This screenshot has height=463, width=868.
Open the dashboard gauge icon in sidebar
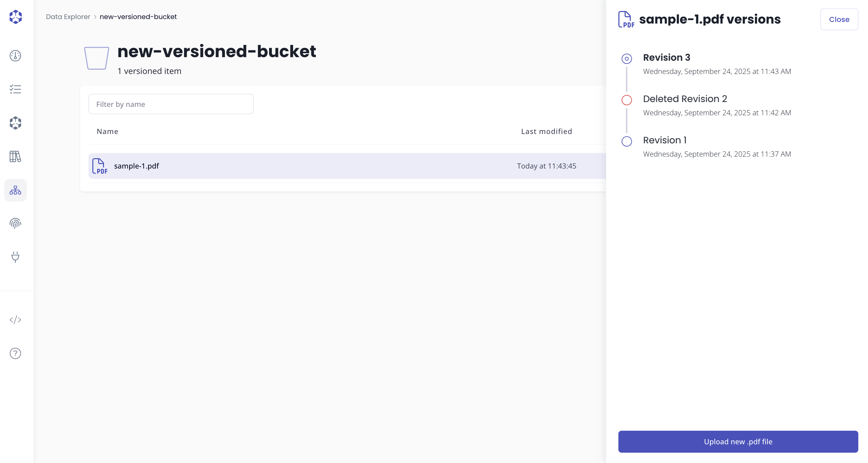coord(15,56)
